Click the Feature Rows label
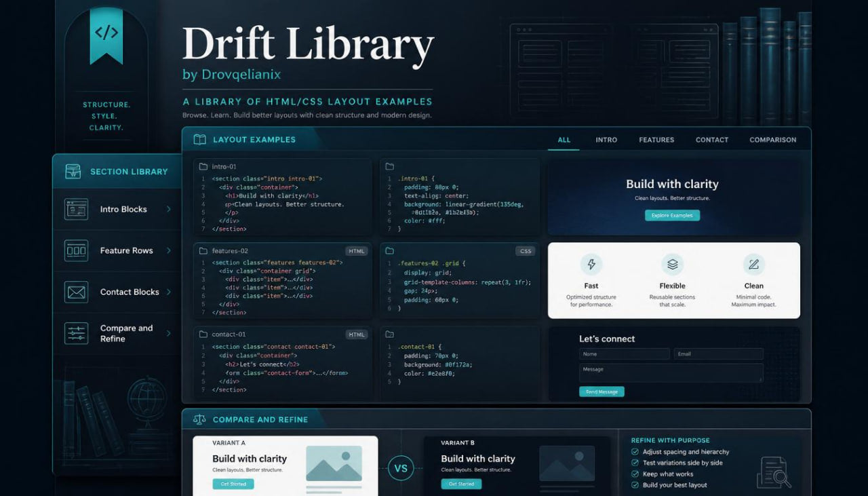This screenshot has height=496, width=868. pyautogui.click(x=127, y=250)
